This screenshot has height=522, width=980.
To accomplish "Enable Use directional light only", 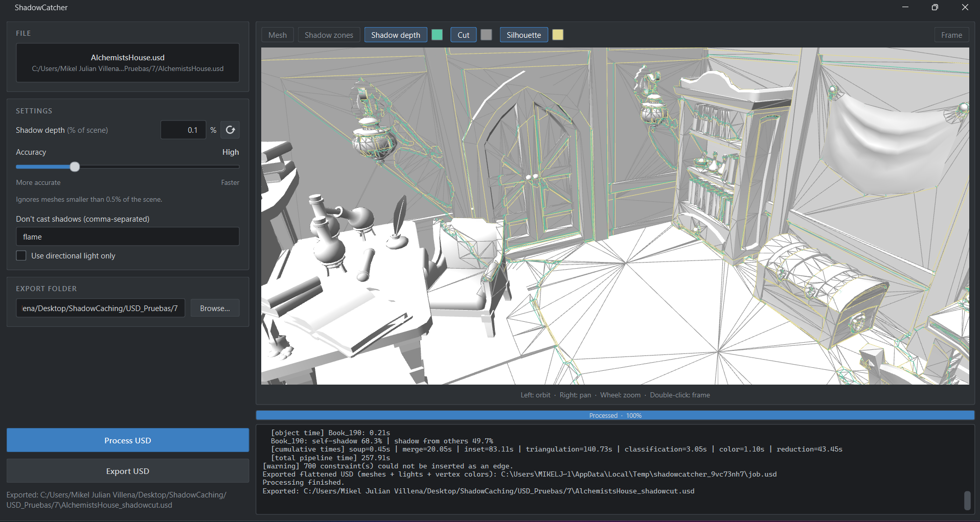I will [21, 255].
